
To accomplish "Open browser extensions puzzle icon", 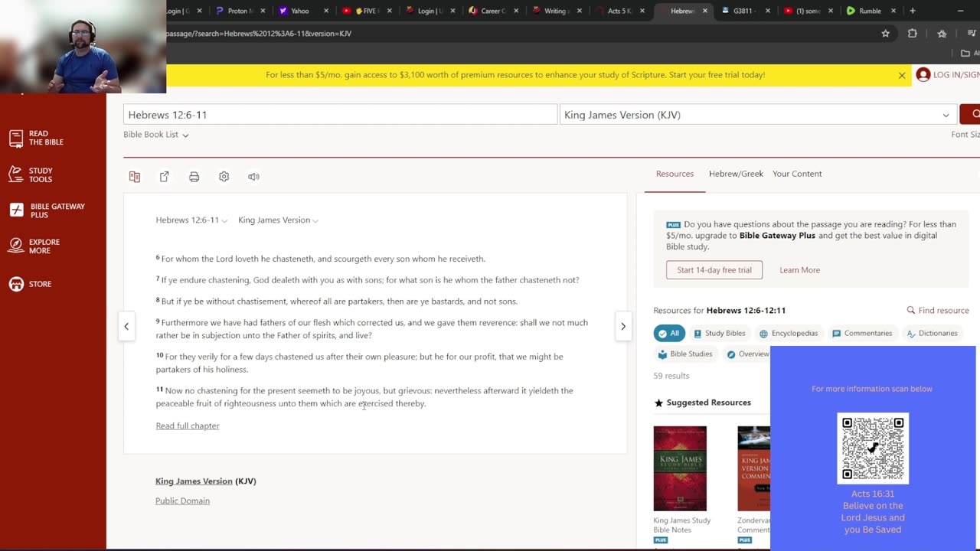I will pyautogui.click(x=912, y=34).
